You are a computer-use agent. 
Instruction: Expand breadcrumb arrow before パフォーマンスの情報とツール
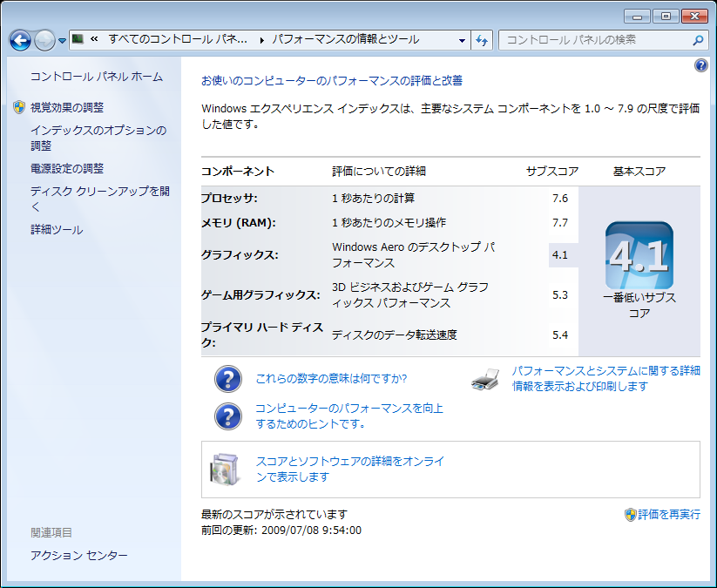[x=261, y=40]
